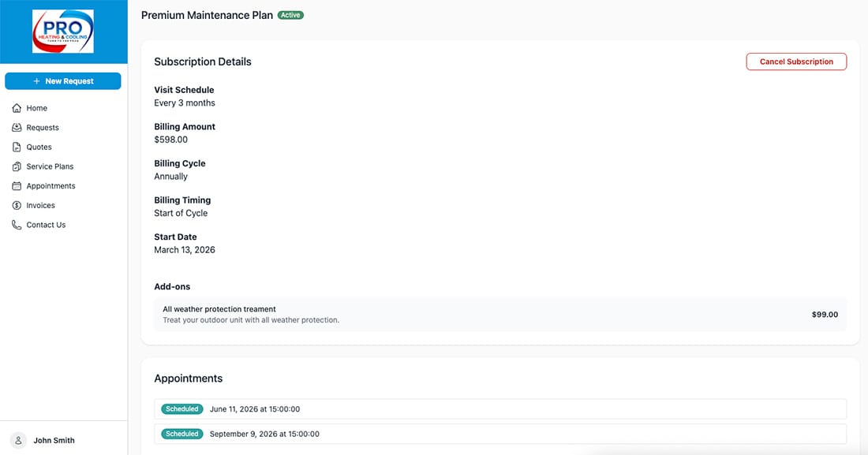Image resolution: width=868 pixels, height=455 pixels.
Task: Open the John Smith account name
Action: [x=54, y=440]
